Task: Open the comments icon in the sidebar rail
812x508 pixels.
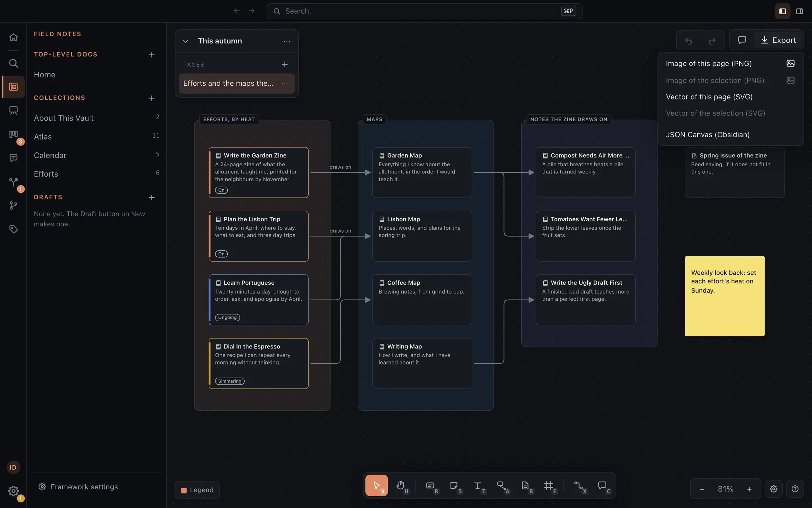Action: click(13, 158)
